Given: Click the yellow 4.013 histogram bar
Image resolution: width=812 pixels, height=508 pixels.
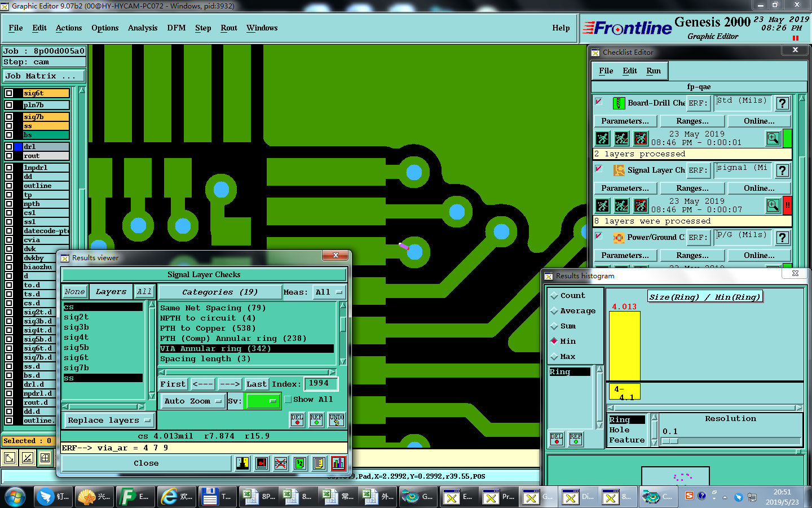Looking at the screenshot, I should click(x=625, y=345).
